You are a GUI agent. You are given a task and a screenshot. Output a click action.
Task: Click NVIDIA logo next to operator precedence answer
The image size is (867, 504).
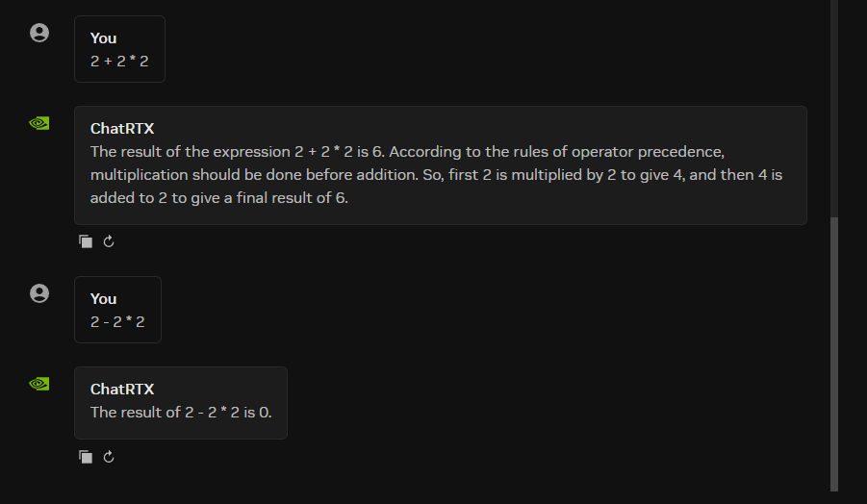[39, 123]
